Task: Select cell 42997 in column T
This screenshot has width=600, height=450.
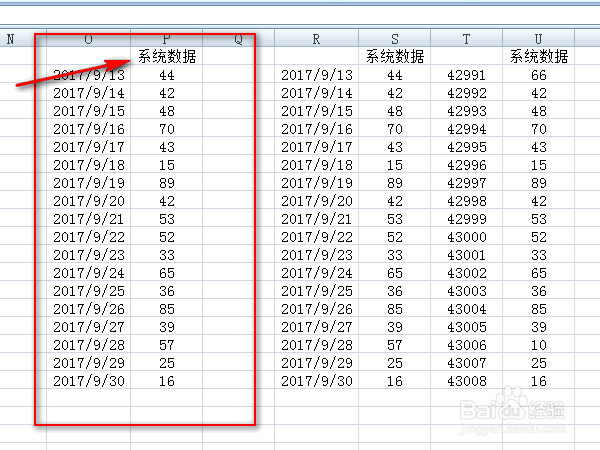Action: [466, 183]
